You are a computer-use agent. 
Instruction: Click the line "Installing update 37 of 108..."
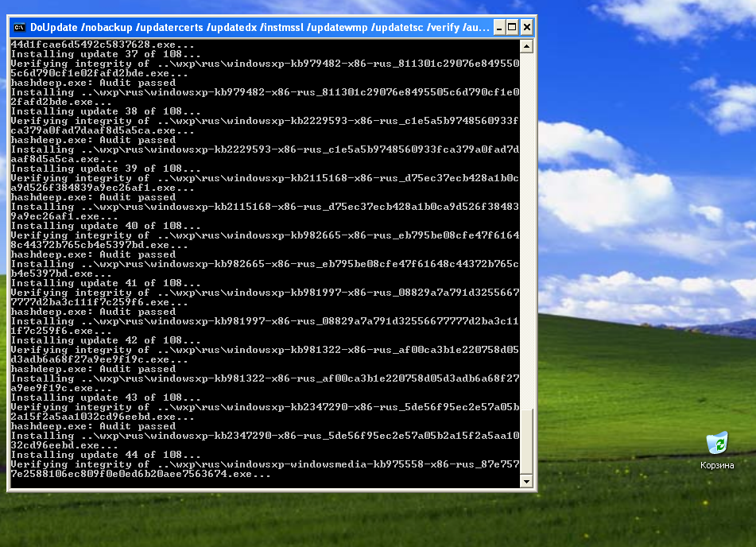(106, 54)
